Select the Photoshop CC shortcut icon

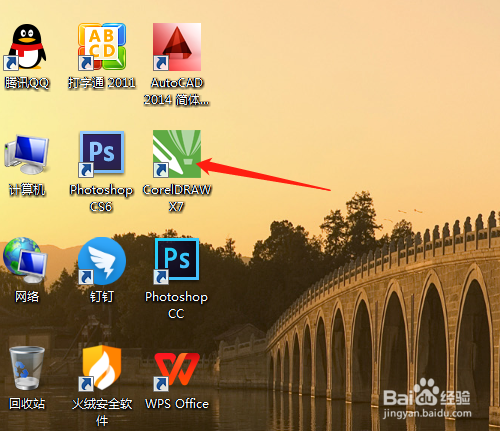pyautogui.click(x=177, y=261)
